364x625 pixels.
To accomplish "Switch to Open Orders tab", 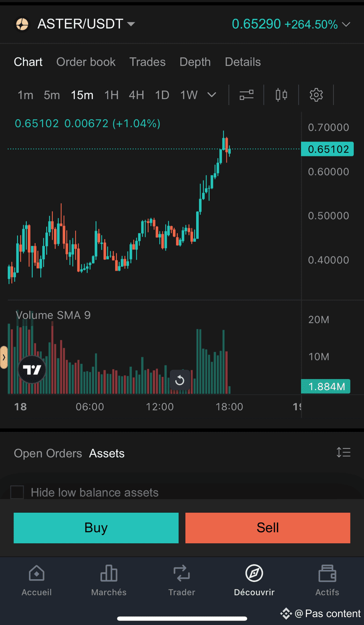I will (x=48, y=453).
